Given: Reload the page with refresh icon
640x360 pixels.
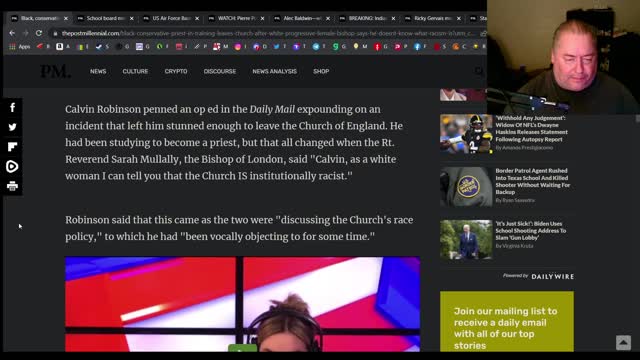Looking at the screenshot, I should coord(39,33).
